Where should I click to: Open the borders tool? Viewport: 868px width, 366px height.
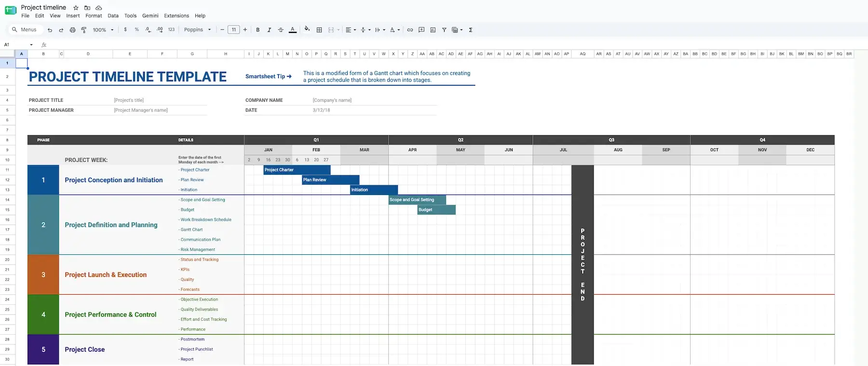point(319,30)
